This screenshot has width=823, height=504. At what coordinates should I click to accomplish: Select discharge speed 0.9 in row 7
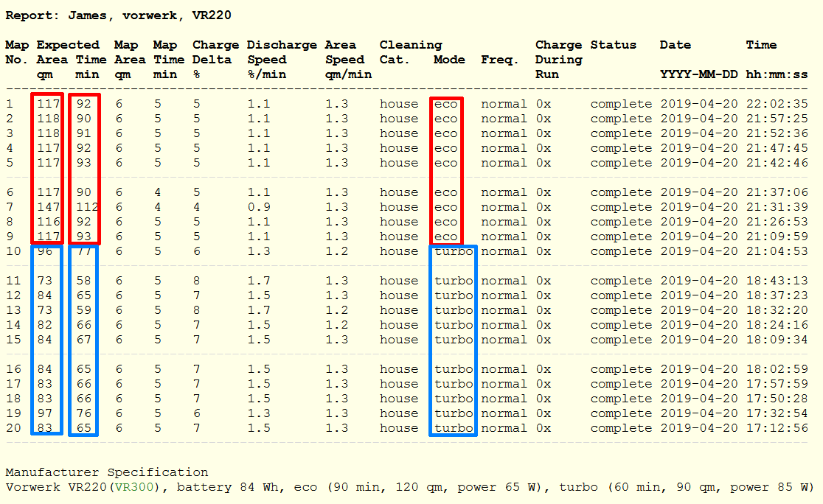[259, 207]
